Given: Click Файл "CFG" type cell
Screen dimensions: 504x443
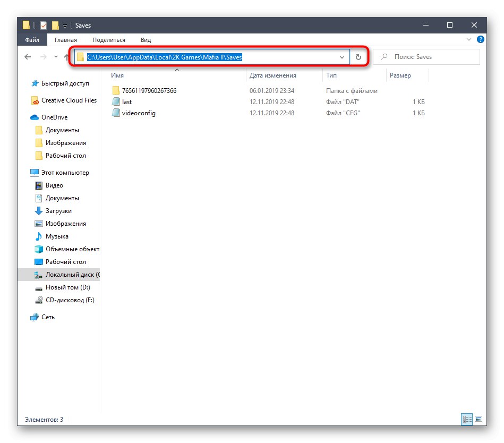Looking at the screenshot, I should [343, 113].
